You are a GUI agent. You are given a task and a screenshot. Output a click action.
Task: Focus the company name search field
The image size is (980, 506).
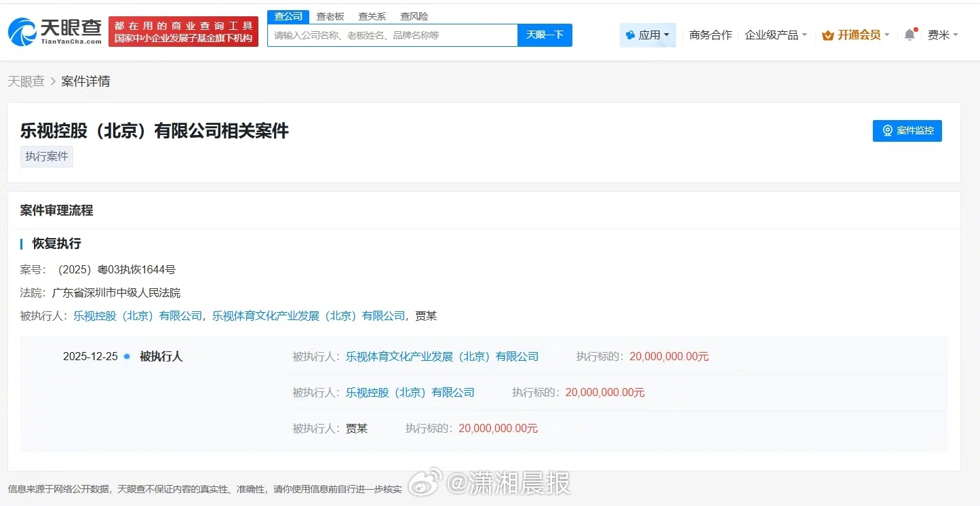pyautogui.click(x=393, y=35)
